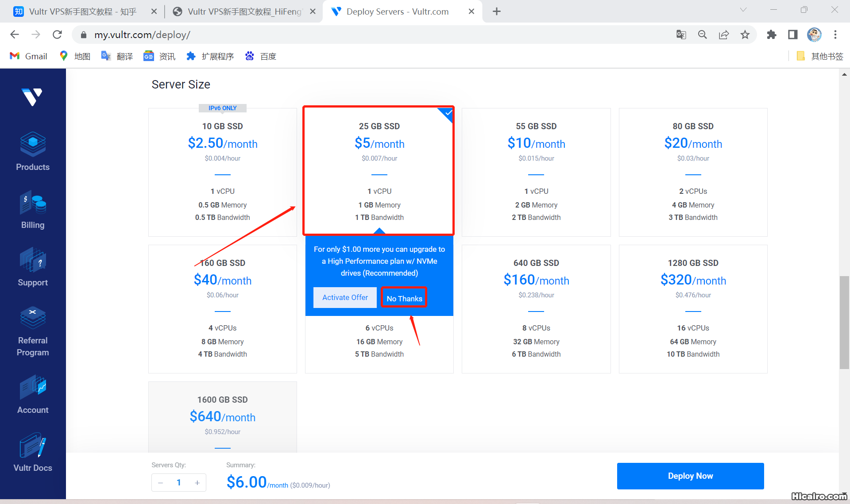850x504 pixels.
Task: Switch to Vultr VPS 知乎 tab
Action: 82,12
